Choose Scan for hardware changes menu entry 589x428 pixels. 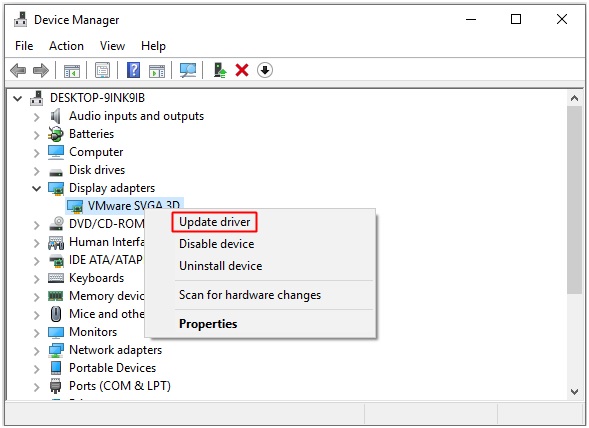click(x=250, y=295)
